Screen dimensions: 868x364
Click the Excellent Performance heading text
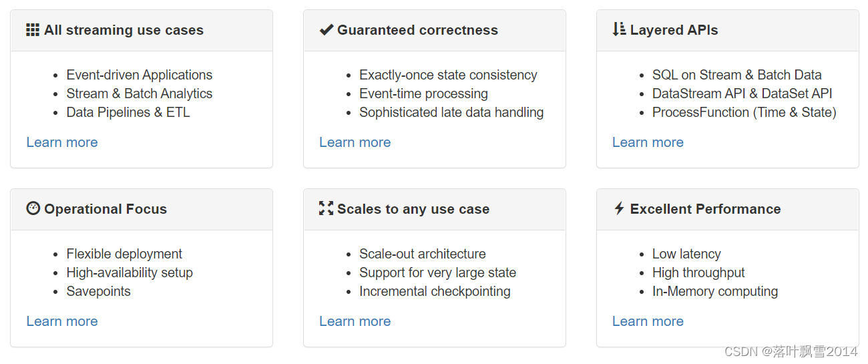coord(705,209)
